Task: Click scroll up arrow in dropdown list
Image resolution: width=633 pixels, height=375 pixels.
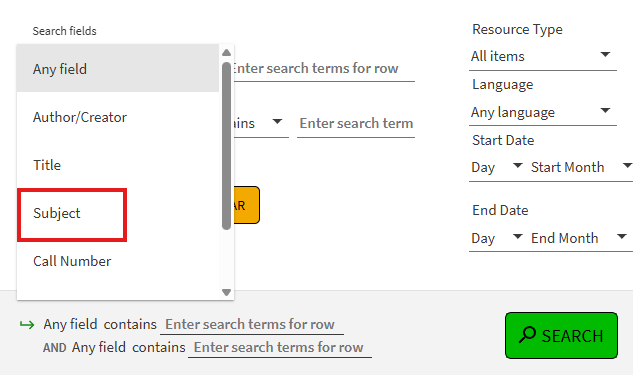Action: tap(226, 52)
